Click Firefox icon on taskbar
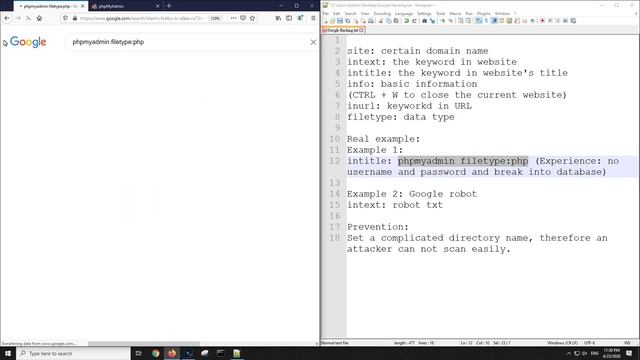The image size is (640, 360). point(172,353)
